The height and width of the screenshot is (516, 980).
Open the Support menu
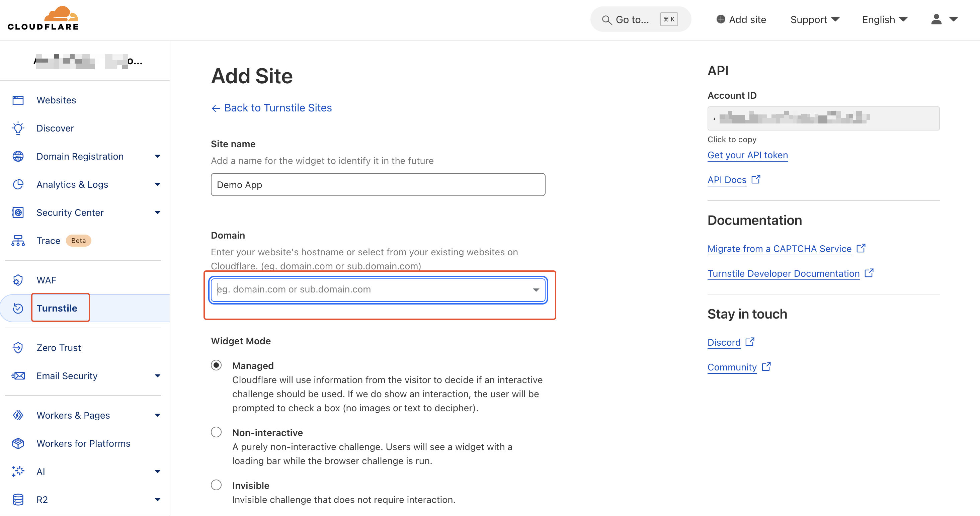815,19
